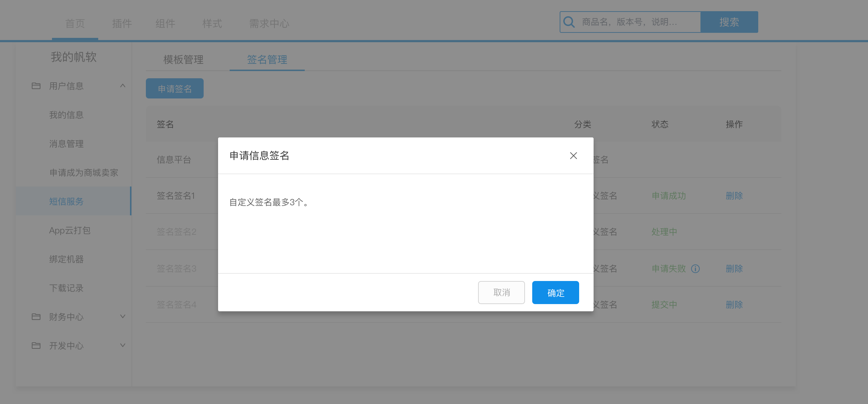868x404 pixels.
Task: Switch to the 模板管理 tab
Action: coord(183,60)
